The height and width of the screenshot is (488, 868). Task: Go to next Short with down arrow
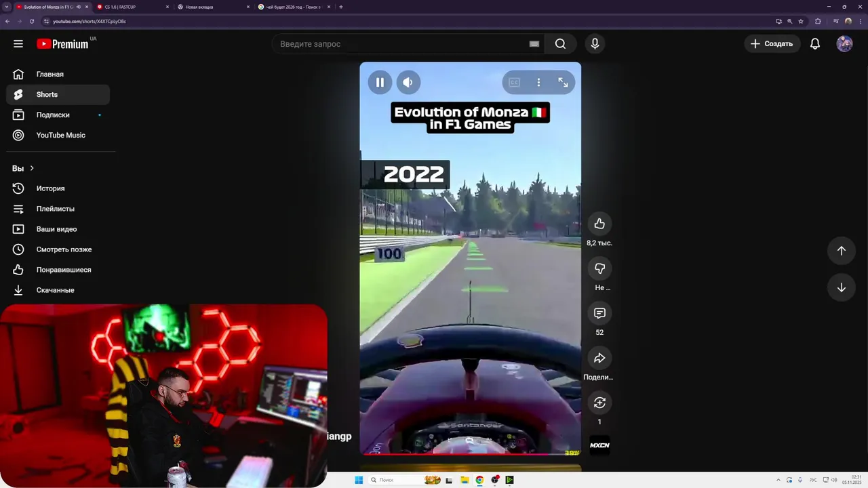(x=841, y=287)
